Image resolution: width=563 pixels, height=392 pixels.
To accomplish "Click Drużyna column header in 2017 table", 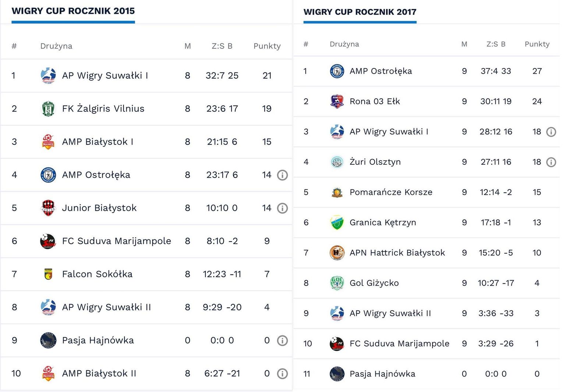I will pos(344,44).
